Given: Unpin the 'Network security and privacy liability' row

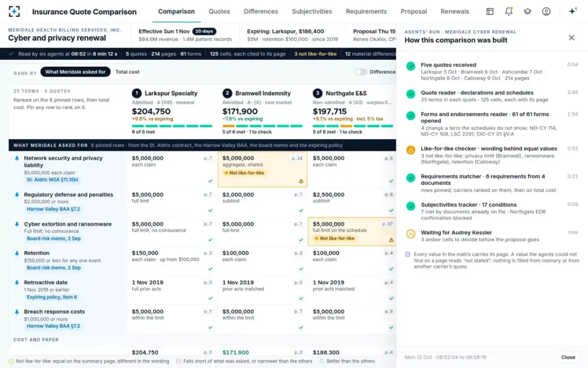Looking at the screenshot, I should coord(17,158).
